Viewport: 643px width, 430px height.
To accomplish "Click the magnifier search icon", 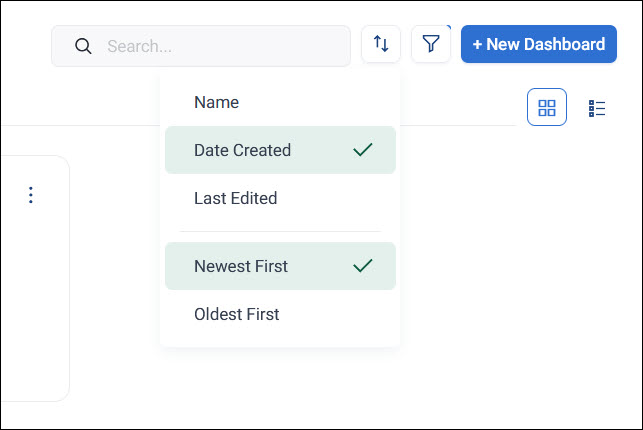I will [x=83, y=46].
